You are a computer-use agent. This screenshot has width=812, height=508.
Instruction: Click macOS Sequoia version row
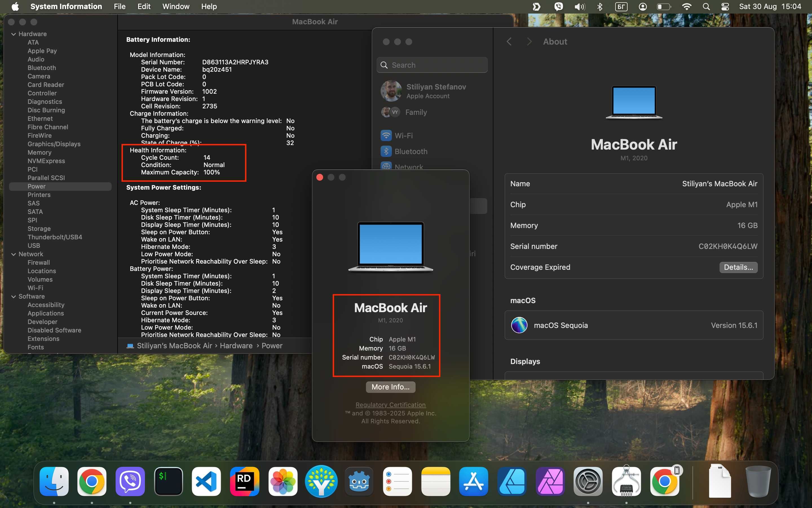click(x=634, y=325)
